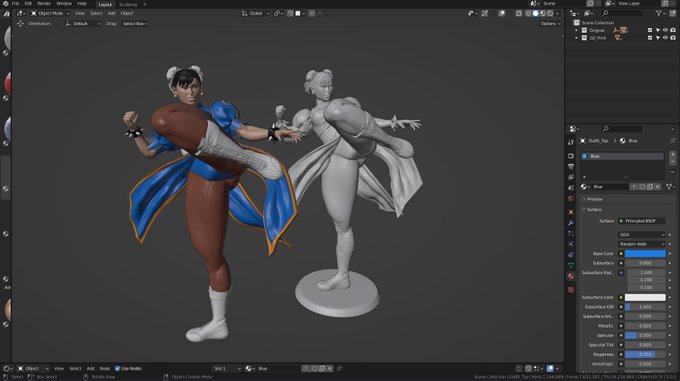Image resolution: width=680 pixels, height=381 pixels.
Task: Click the viewport View menu
Action: (x=80, y=13)
